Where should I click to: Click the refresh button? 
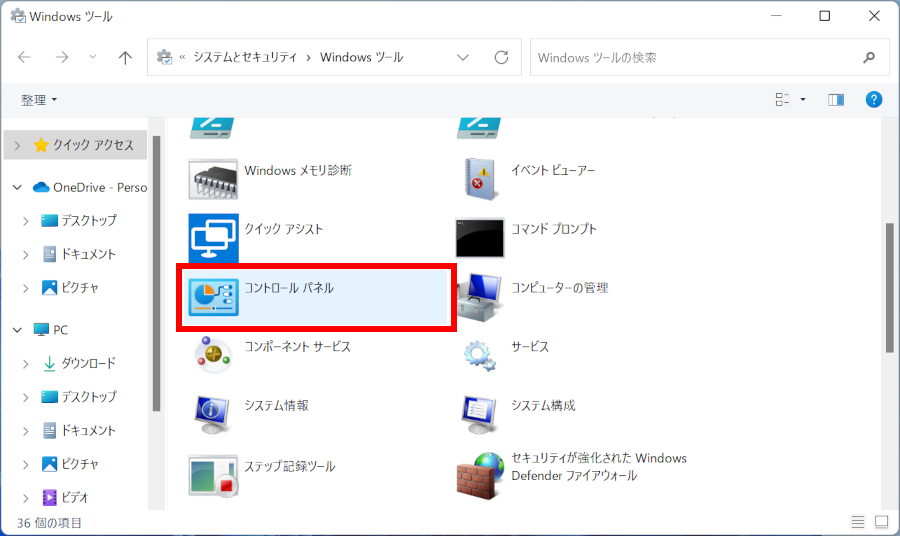[x=501, y=58]
